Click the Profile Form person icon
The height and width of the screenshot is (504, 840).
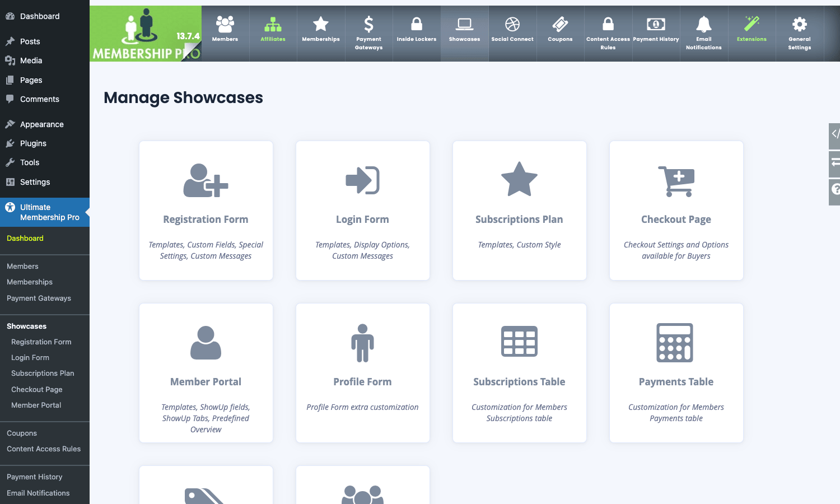362,343
